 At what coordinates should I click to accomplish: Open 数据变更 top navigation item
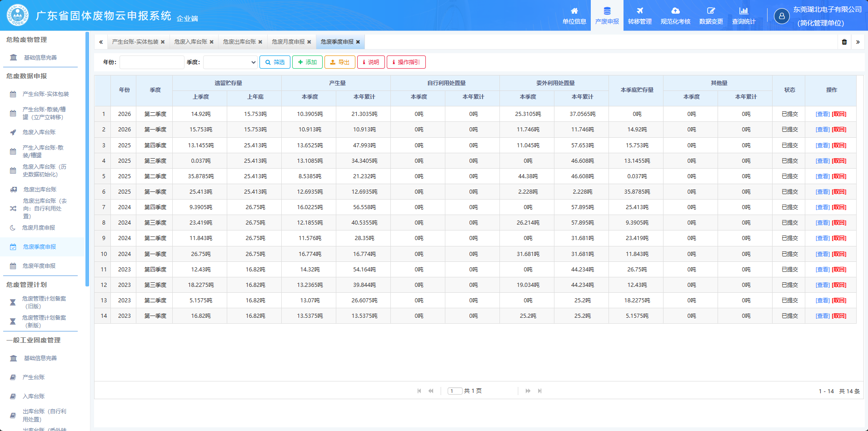[x=711, y=16]
